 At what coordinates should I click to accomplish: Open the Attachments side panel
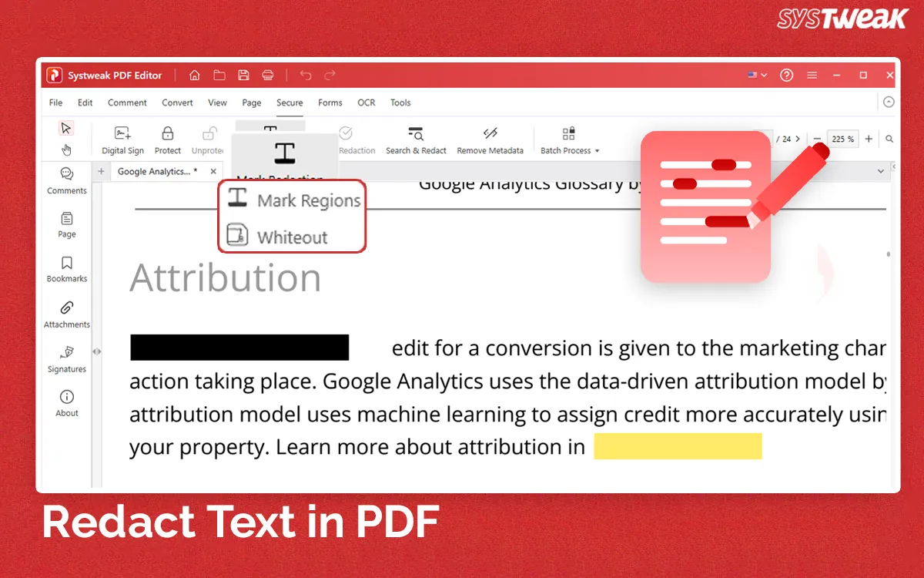(67, 315)
